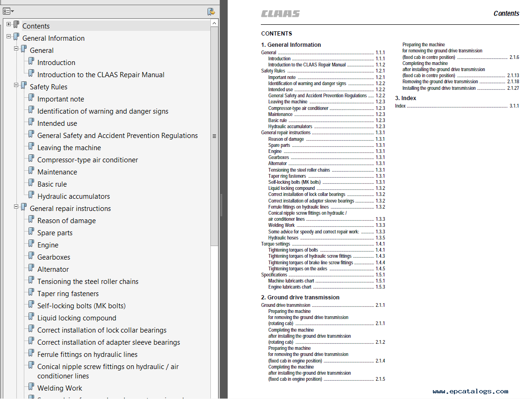
Task: Click the bookmark icon beside Engine
Action: click(x=31, y=244)
